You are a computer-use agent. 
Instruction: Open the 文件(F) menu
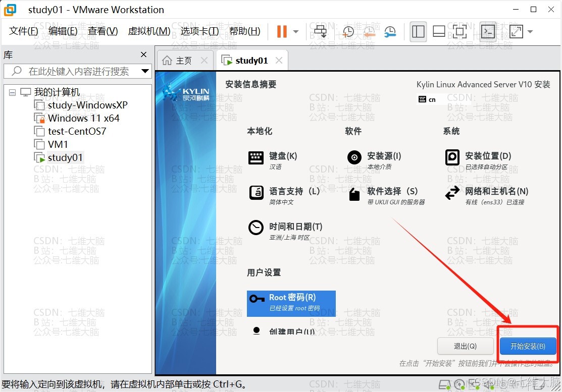23,31
